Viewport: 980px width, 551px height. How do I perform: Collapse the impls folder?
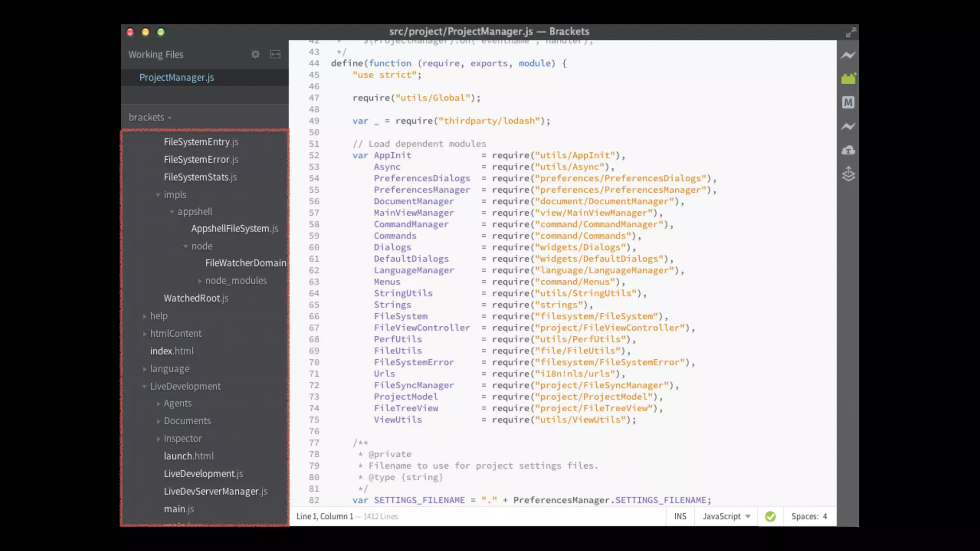point(158,195)
